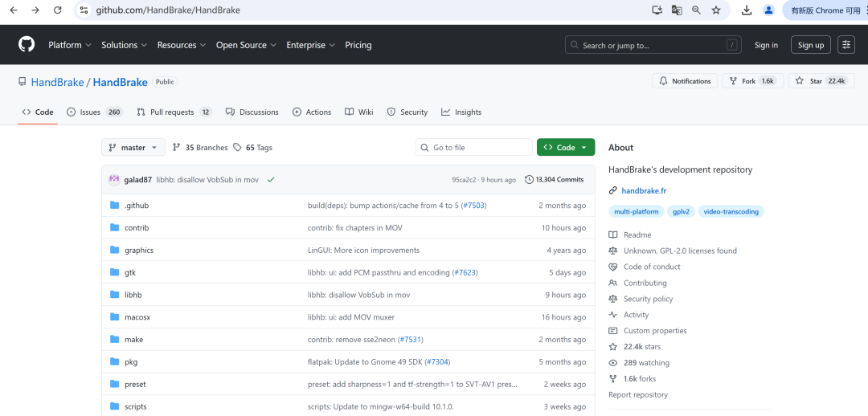
Task: Click the Sign up button
Action: (x=810, y=45)
